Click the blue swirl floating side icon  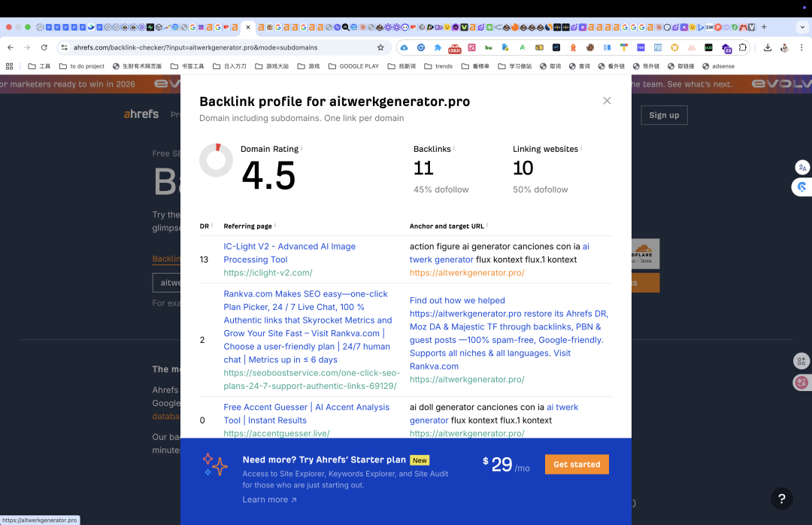click(801, 187)
